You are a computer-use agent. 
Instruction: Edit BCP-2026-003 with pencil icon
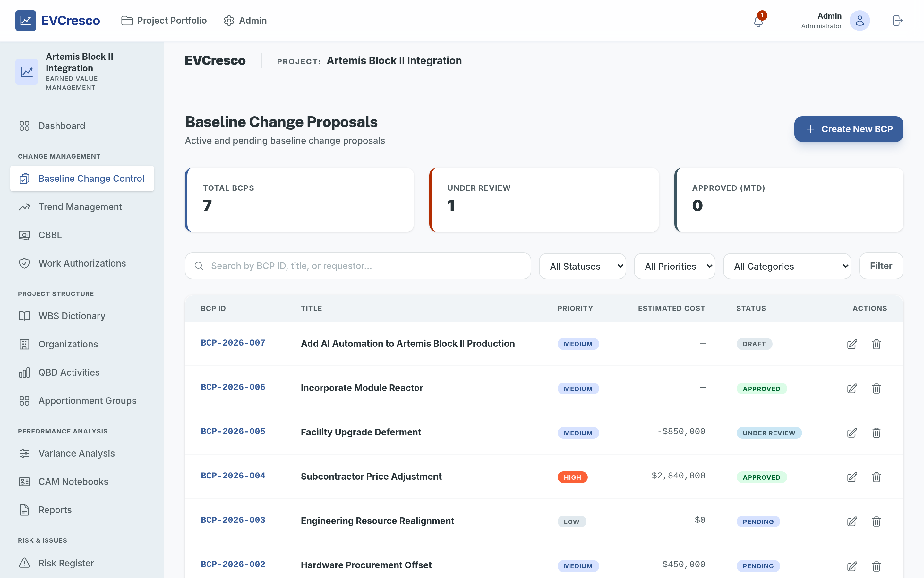[x=852, y=521]
